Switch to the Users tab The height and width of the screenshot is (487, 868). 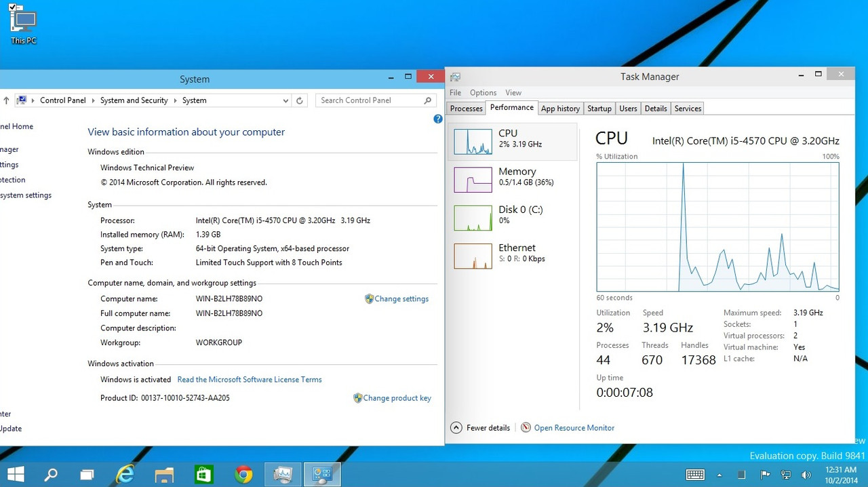click(x=628, y=109)
